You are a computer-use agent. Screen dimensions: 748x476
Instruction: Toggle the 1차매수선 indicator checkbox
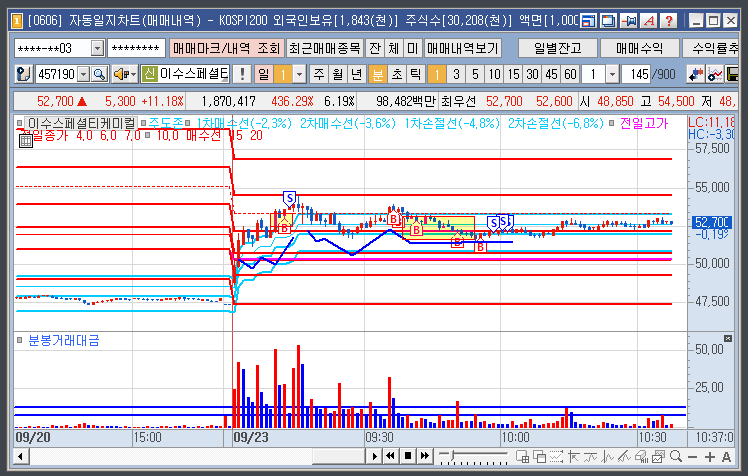187,124
